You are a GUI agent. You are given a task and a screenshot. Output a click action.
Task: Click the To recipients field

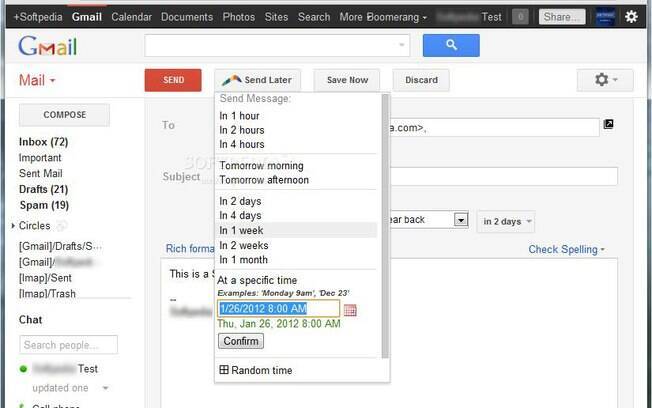point(494,127)
